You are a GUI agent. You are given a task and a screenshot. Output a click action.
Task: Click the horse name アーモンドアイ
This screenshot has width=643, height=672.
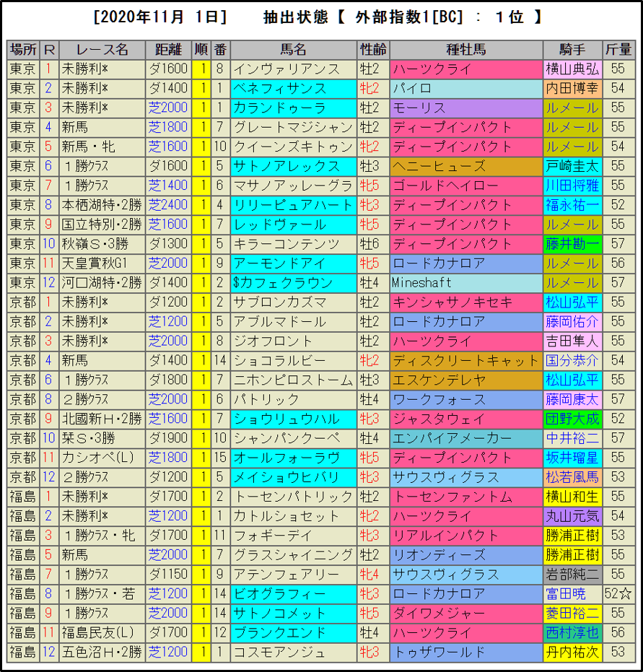point(293,263)
